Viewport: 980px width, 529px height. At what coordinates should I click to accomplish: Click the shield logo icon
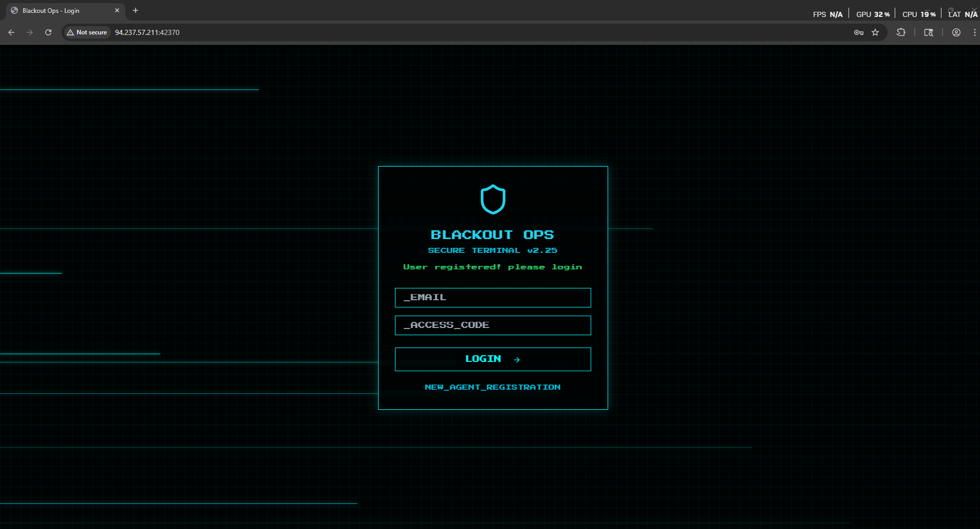pos(493,199)
